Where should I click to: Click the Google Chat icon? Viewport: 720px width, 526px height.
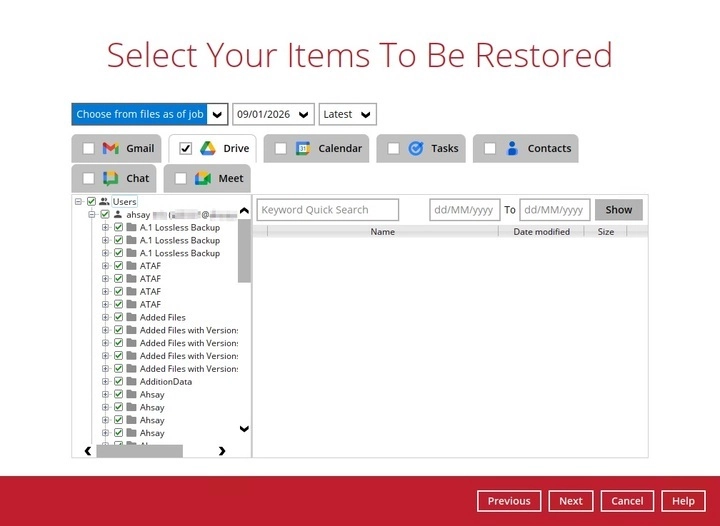[111, 179]
